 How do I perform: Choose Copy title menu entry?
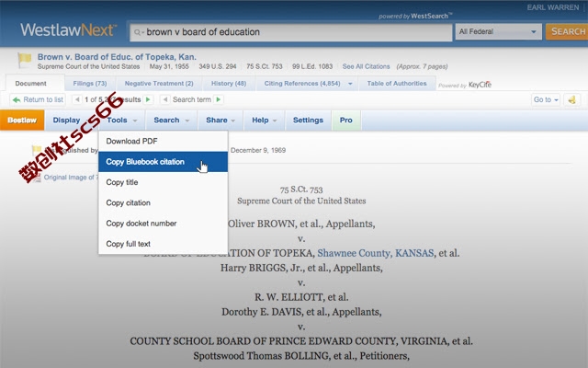163,182
